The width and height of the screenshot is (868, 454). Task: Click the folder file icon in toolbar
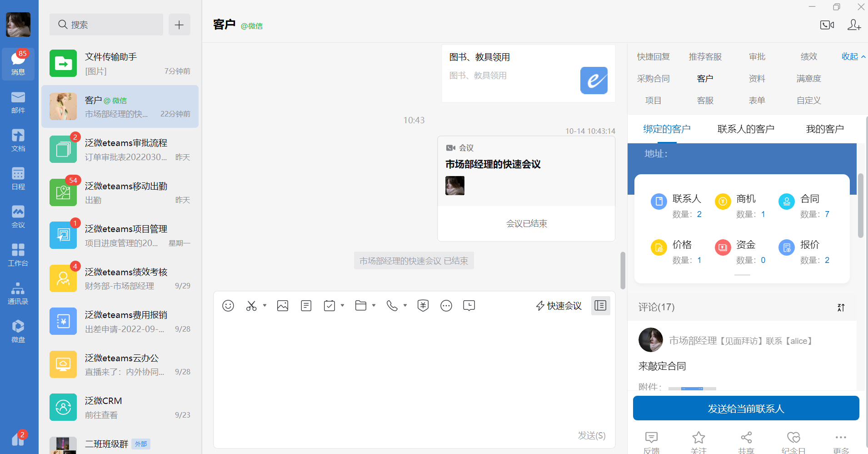(x=361, y=306)
